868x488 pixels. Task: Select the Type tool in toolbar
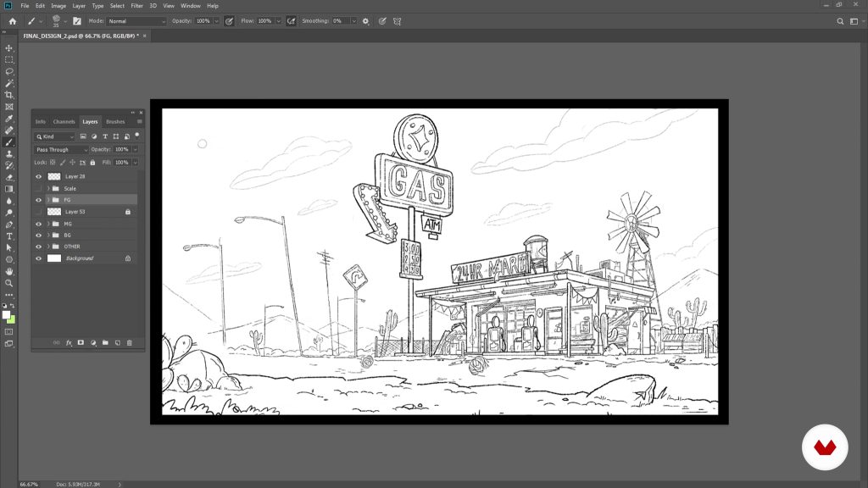(x=9, y=236)
